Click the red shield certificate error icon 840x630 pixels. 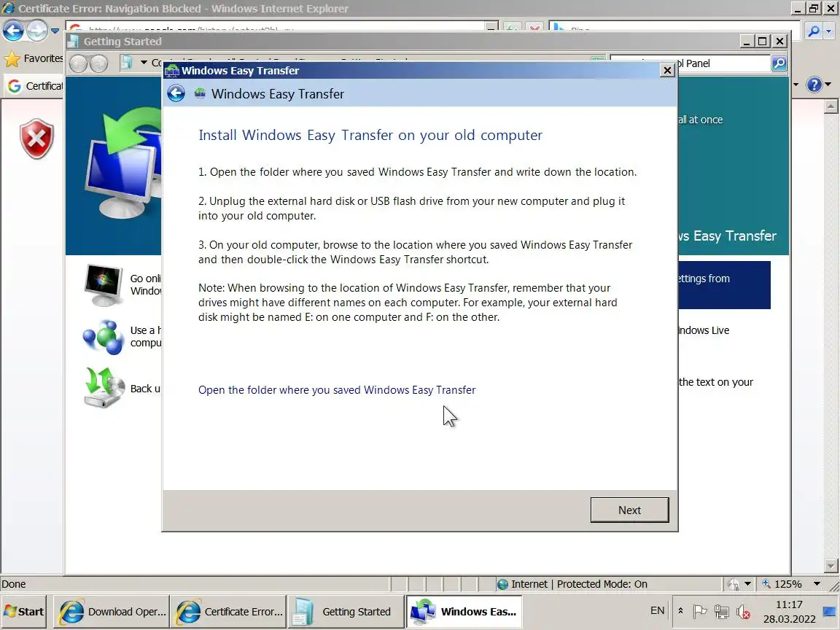click(x=37, y=139)
